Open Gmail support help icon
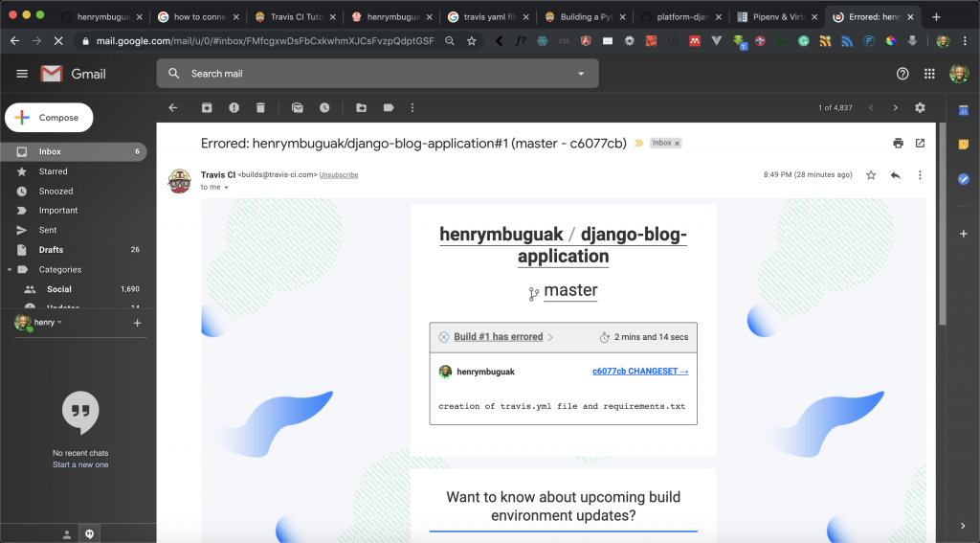980x543 pixels. (902, 74)
